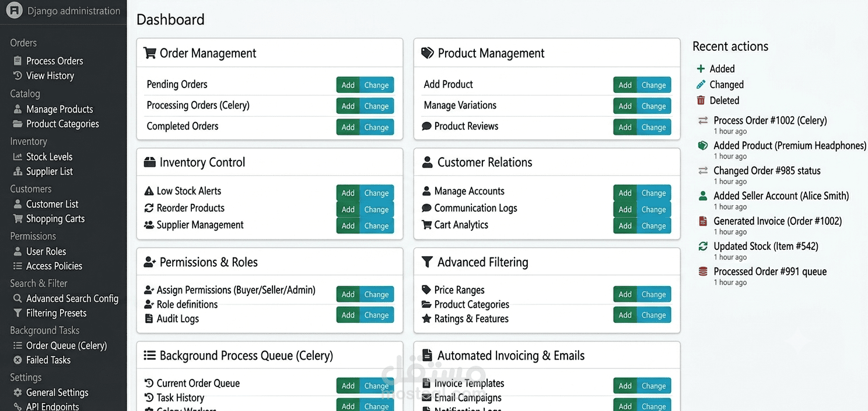This screenshot has width=868, height=411.
Task: Click the star icon beside Ratings & Features
Action: pyautogui.click(x=426, y=319)
